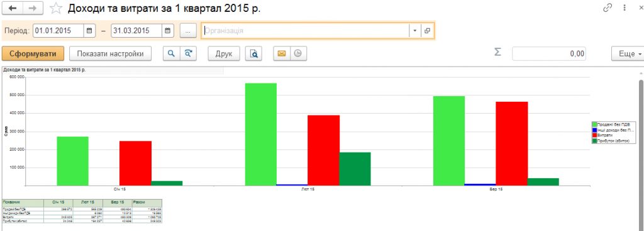Click the Друк print button
Screen dimensions: 644x231
click(224, 53)
